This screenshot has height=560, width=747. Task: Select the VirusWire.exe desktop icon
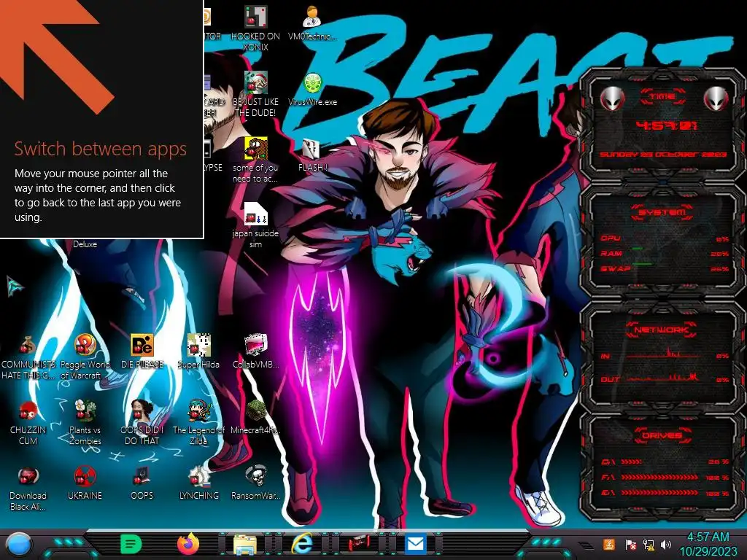point(312,90)
